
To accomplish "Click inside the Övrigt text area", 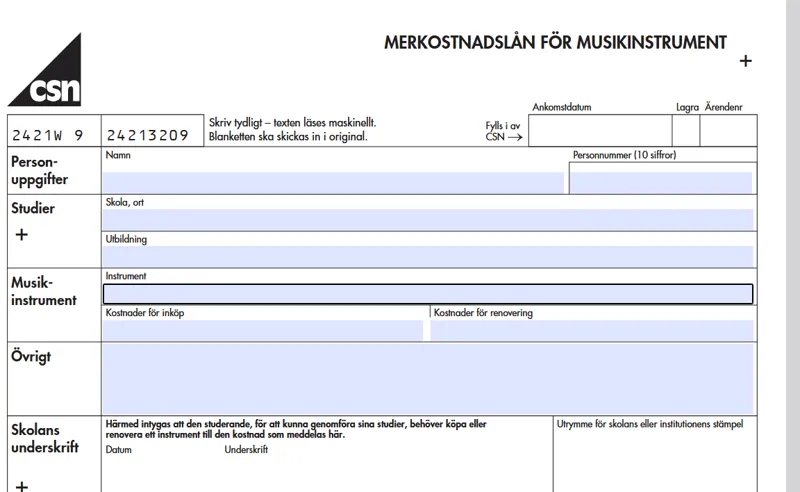I will click(428, 378).
